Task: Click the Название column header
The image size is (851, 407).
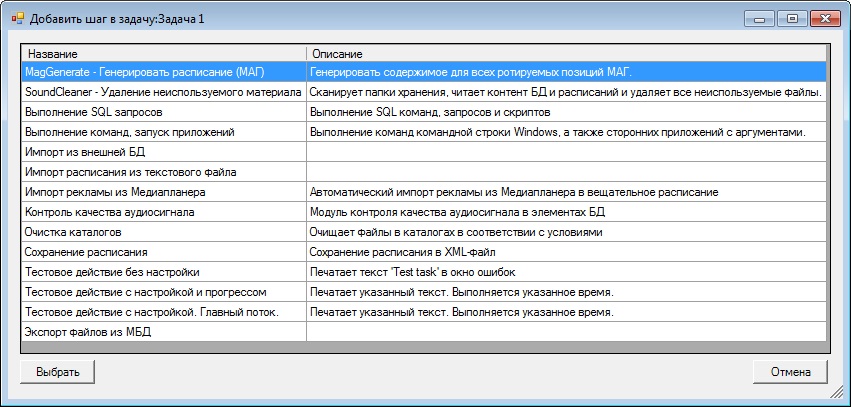Action: pos(164,54)
